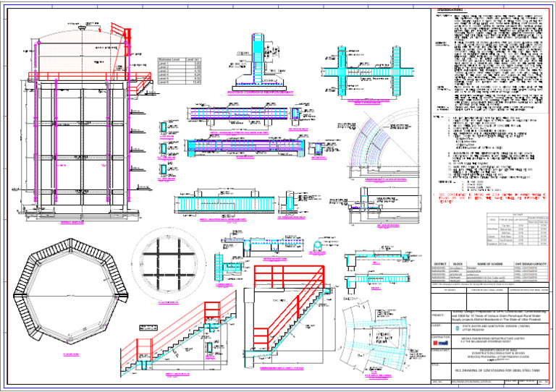The image size is (556, 392).
Task: Click the State Water and Sanitation Mission text
Action: point(496,326)
